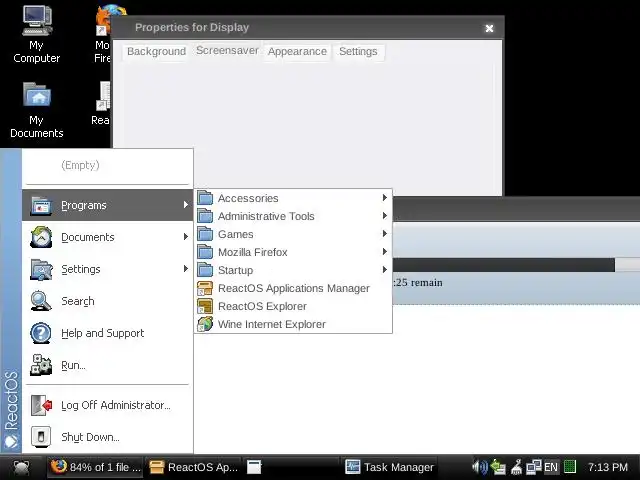Click the Log Off door icon
Image resolution: width=640 pixels, height=480 pixels.
[x=41, y=405]
